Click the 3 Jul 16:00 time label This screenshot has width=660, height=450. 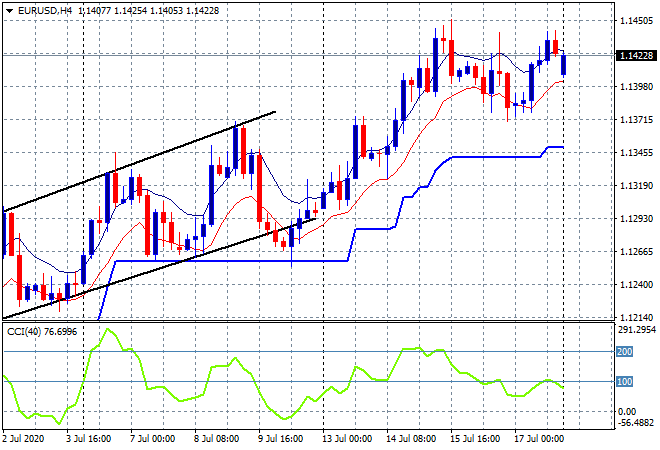(x=88, y=439)
